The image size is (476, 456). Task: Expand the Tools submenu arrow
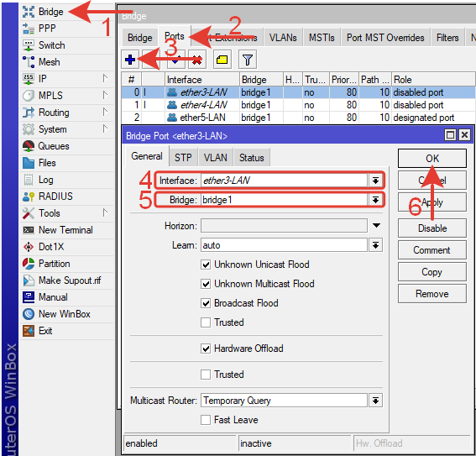(x=105, y=212)
